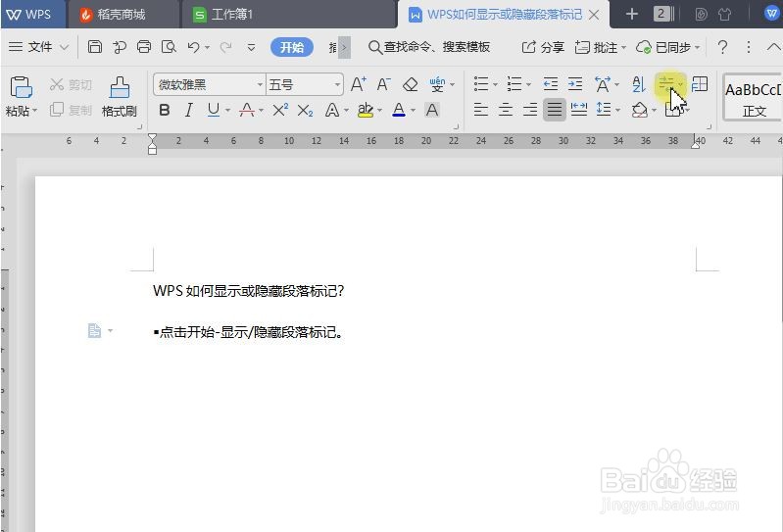Expand the quick access toolbar customize arrow
This screenshot has width=783, height=532.
pos(251,47)
